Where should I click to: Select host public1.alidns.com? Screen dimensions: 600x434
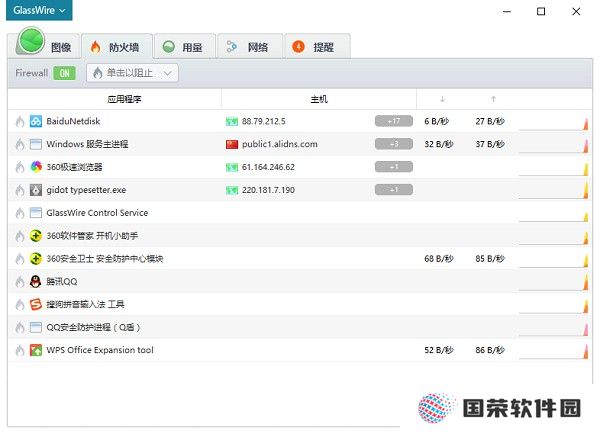[280, 144]
